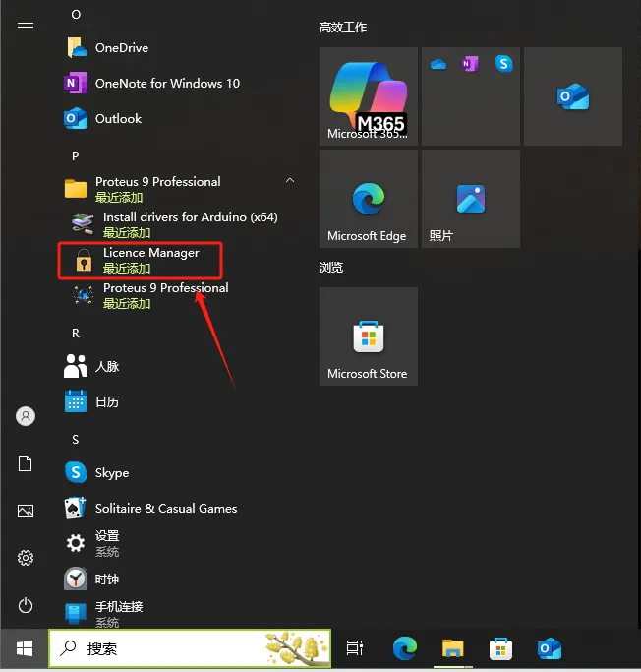Jump via the letter R header

click(76, 333)
